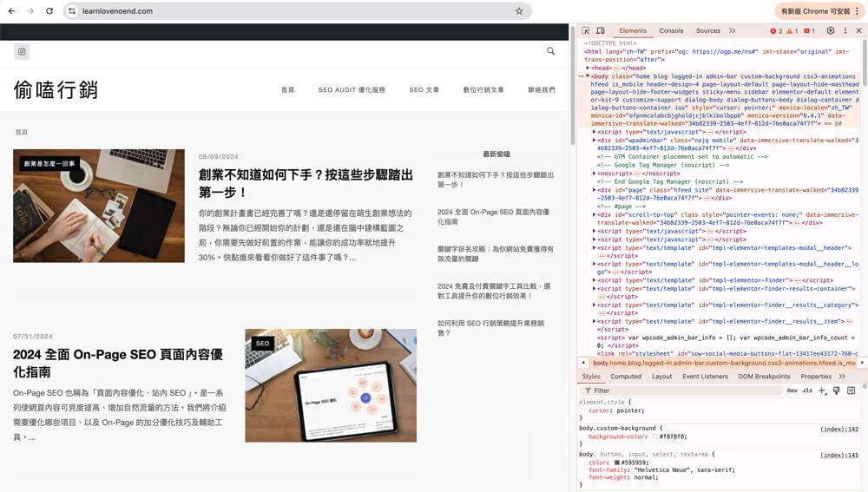Open the site information icon in address bar
The width and height of the screenshot is (868, 492).
tap(73, 11)
